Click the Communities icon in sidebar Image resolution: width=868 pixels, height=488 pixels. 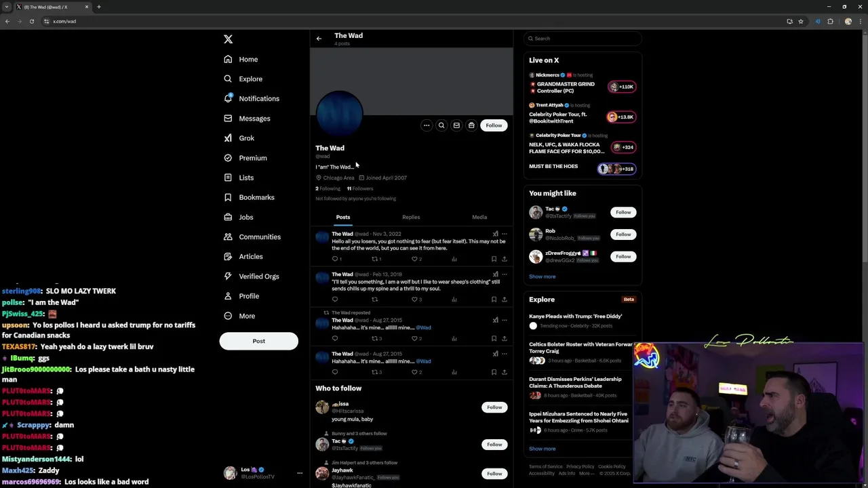(x=228, y=237)
